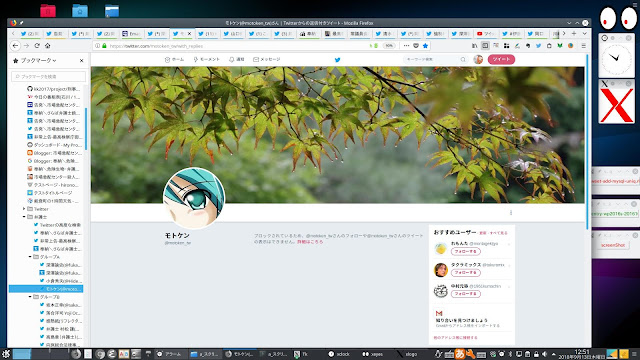Open the profile avatar menu beside tweet button
640x360 pixels.
pos(478,60)
